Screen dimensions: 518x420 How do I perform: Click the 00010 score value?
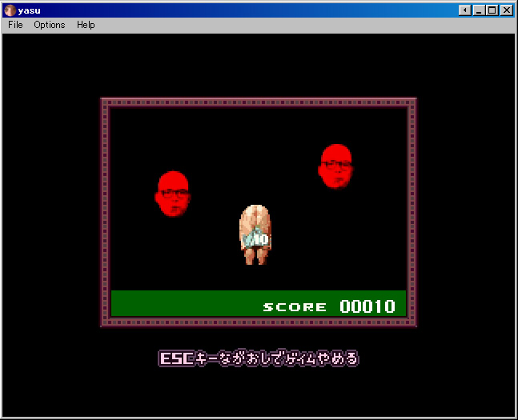(367, 306)
